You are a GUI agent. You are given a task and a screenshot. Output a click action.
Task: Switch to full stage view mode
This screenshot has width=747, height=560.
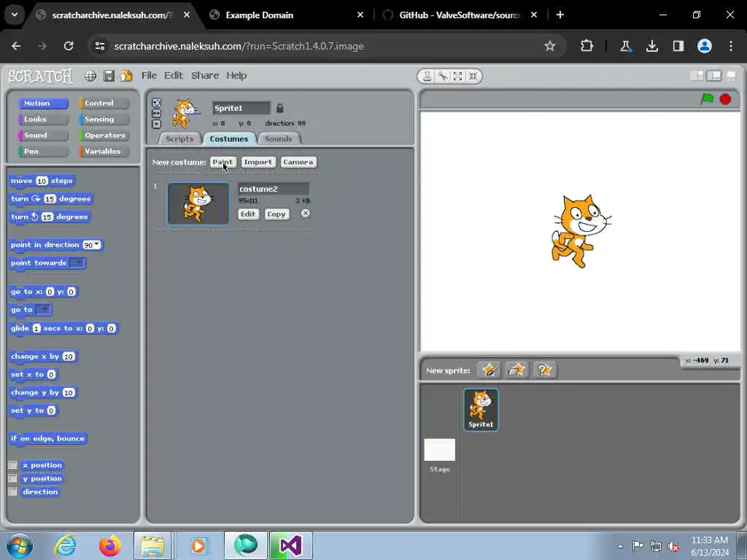pos(713,76)
